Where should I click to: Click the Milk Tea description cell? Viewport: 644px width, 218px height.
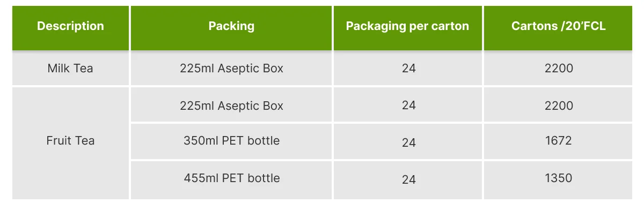70,69
